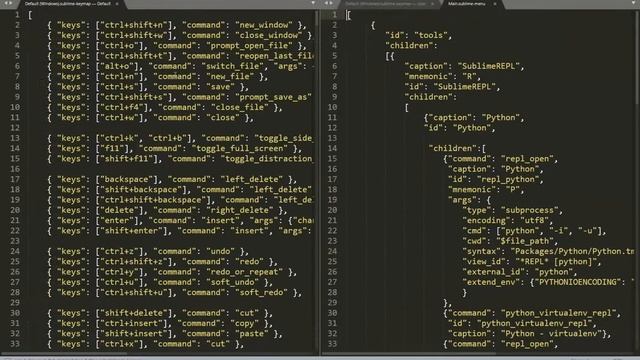Open left pane tab list dropdown arrow
Screen dimensions: 640x360
(x=313, y=3)
